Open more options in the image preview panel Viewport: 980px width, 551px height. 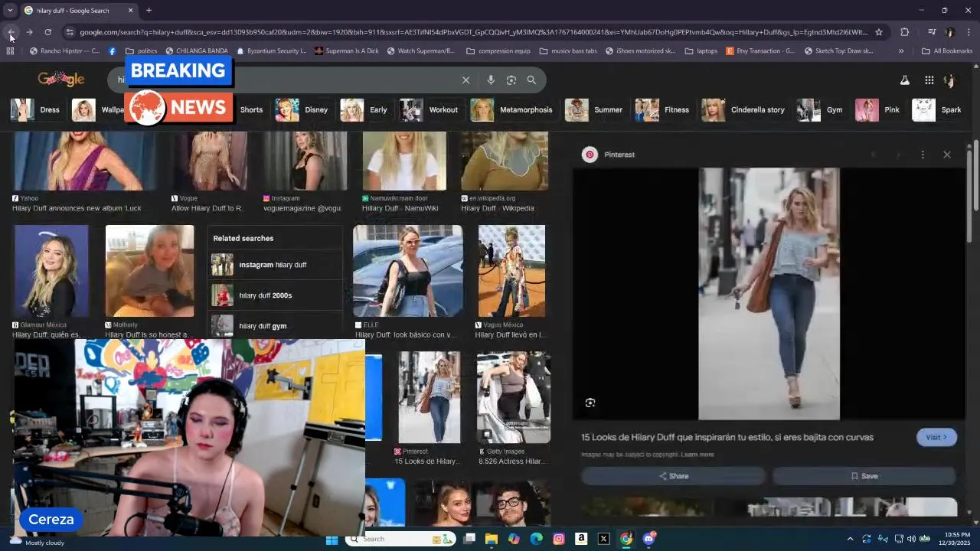(923, 155)
